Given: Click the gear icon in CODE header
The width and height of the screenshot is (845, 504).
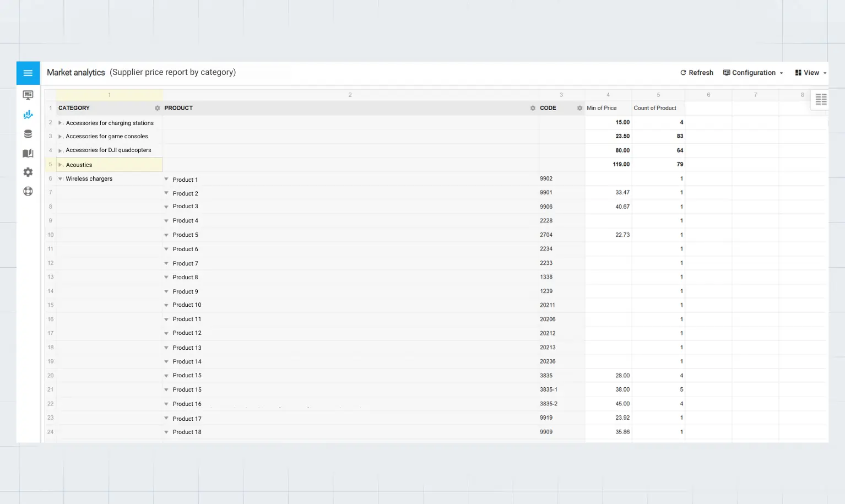Looking at the screenshot, I should tap(579, 109).
